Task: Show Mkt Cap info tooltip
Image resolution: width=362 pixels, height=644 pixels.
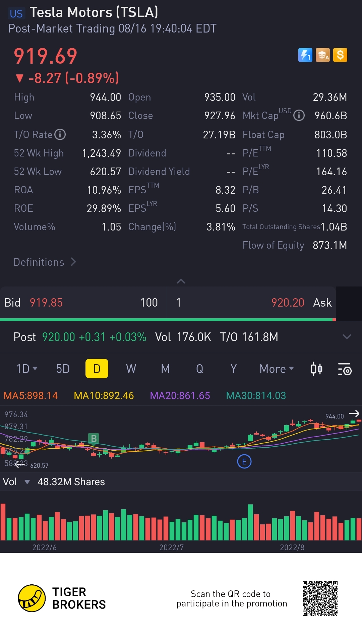Action: click(x=299, y=116)
